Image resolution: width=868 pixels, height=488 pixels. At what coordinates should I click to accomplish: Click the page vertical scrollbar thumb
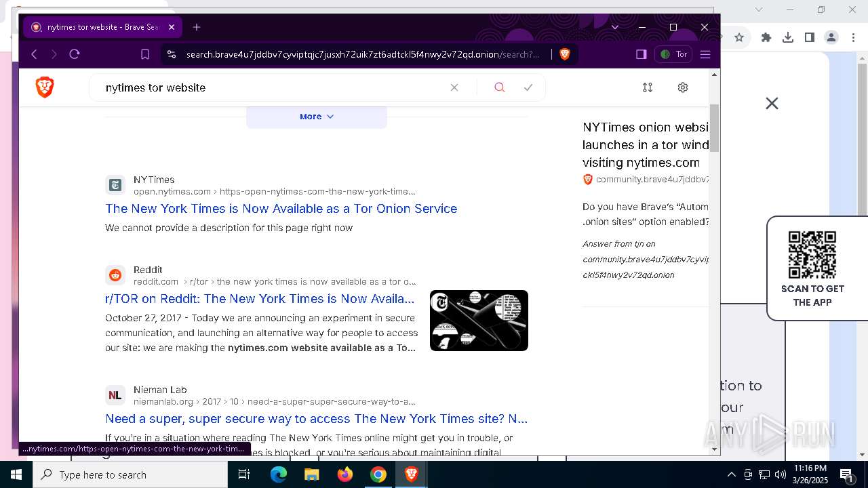tap(714, 127)
